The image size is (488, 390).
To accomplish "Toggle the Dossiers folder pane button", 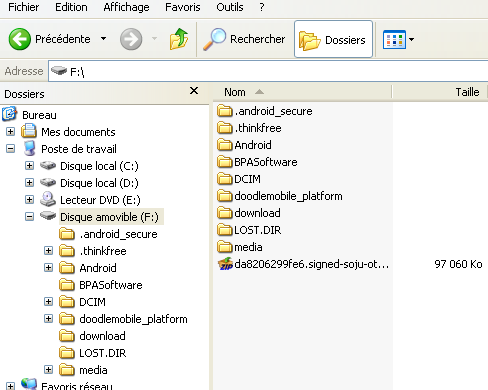I will click(333, 39).
